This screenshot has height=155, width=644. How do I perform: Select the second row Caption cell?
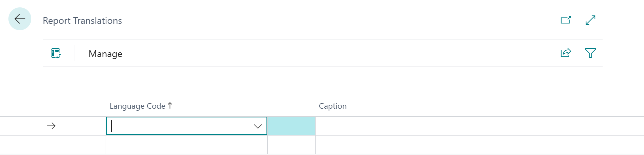click(471, 145)
